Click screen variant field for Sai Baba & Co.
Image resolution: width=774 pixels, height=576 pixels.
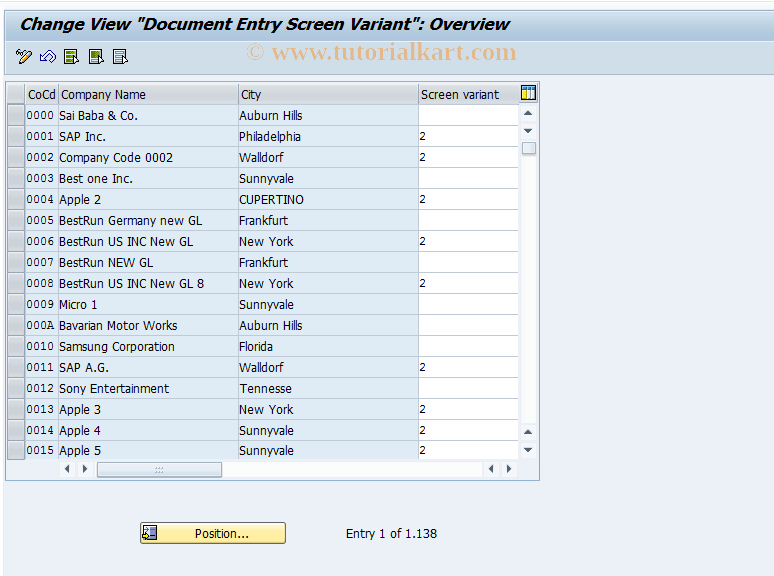[x=468, y=115]
